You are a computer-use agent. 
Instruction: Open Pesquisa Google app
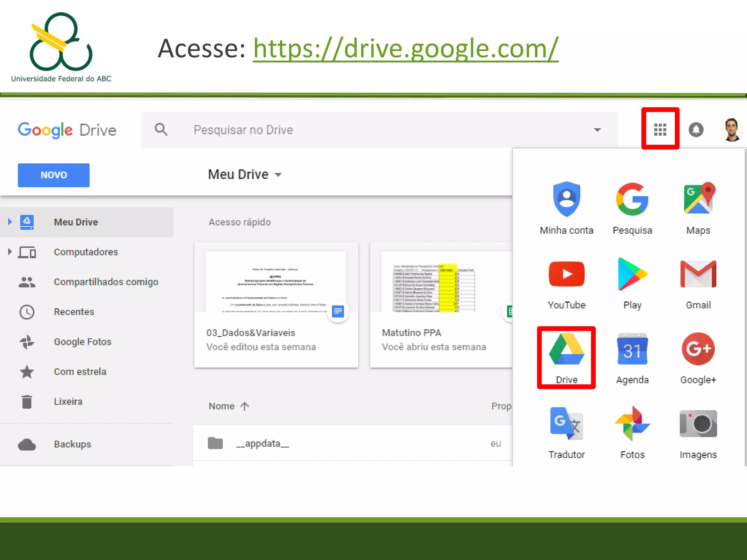[632, 208]
